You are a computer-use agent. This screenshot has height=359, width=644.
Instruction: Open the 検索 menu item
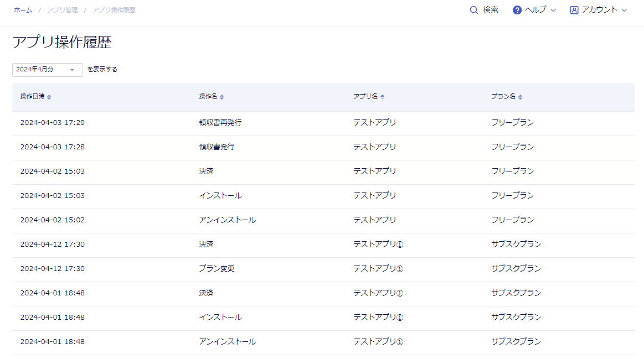pos(491,10)
